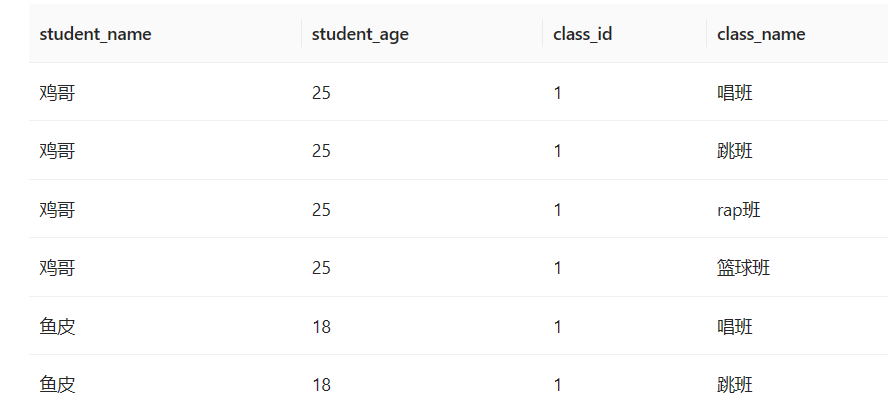Click the rap班 class name cell
The image size is (888, 413).
click(x=739, y=210)
